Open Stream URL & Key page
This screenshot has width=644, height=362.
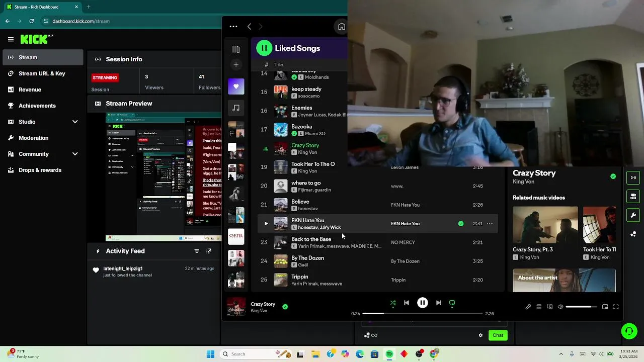(43, 73)
